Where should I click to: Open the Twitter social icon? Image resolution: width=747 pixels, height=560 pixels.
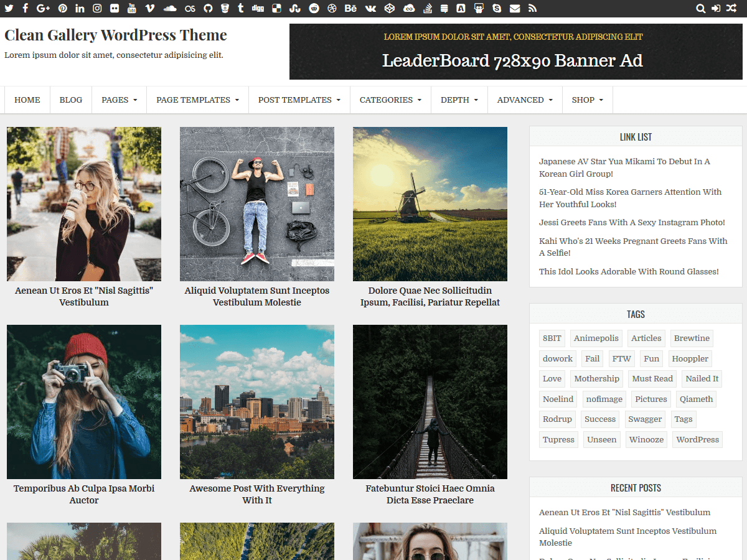9,8
